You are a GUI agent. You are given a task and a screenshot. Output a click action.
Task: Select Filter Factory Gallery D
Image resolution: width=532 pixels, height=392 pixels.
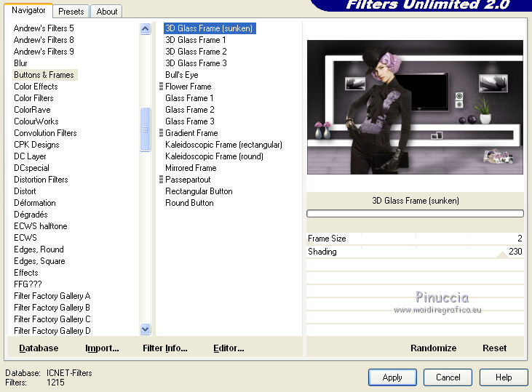pos(52,331)
